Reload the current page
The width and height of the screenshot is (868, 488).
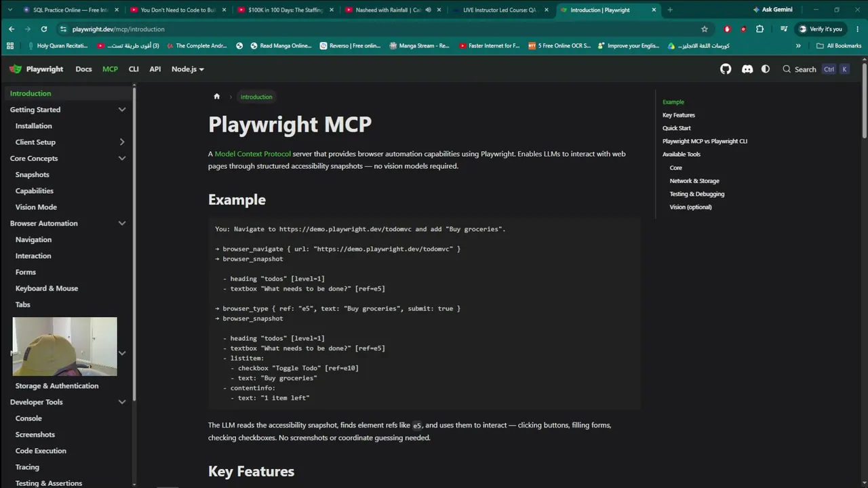click(x=44, y=29)
